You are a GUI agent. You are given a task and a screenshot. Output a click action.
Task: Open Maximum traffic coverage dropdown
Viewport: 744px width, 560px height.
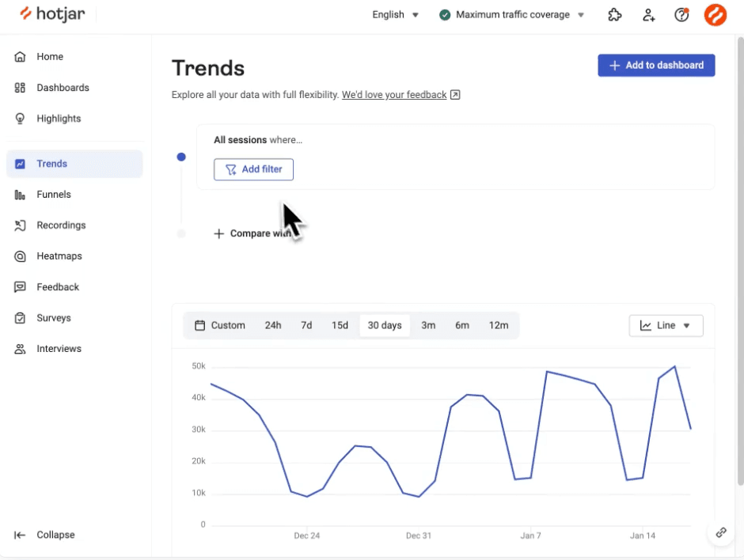coord(512,15)
